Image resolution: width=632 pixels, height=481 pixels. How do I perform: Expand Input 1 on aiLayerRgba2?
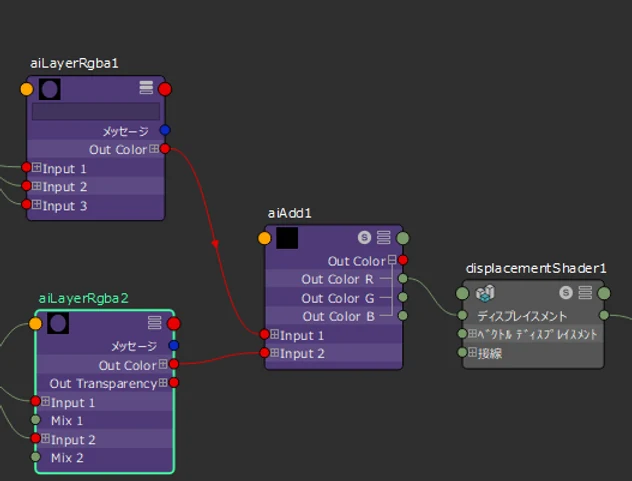pos(46,401)
